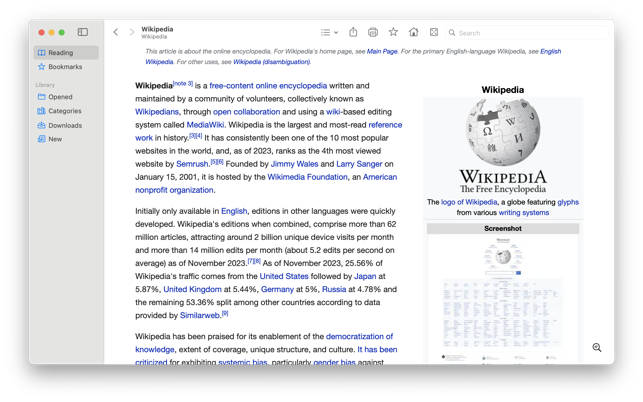Go back to the previous page

(x=116, y=32)
